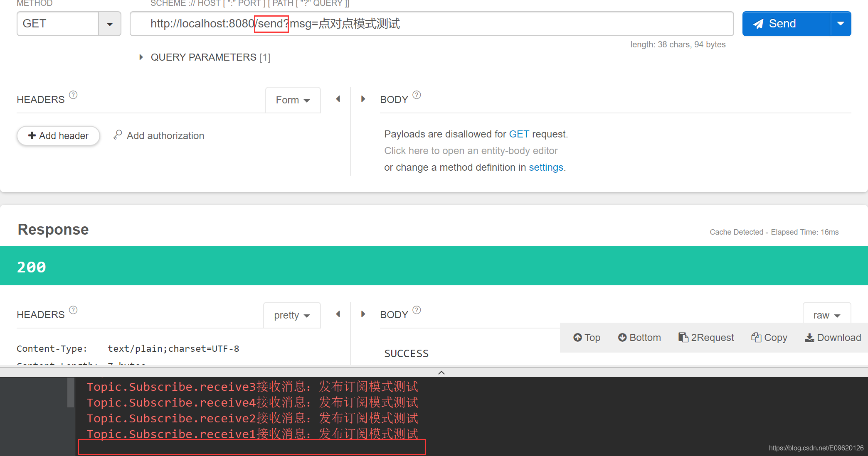Click the Response heading
This screenshot has height=456, width=868.
click(x=53, y=229)
